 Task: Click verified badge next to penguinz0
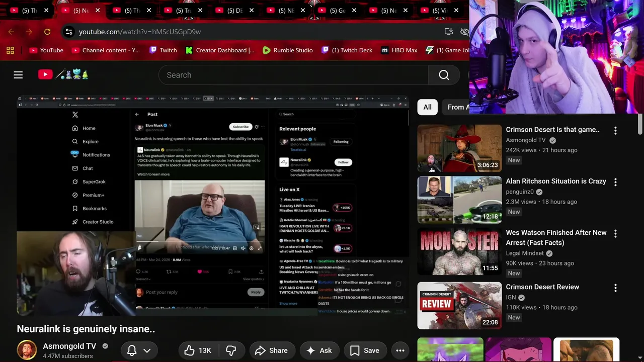coord(539,192)
